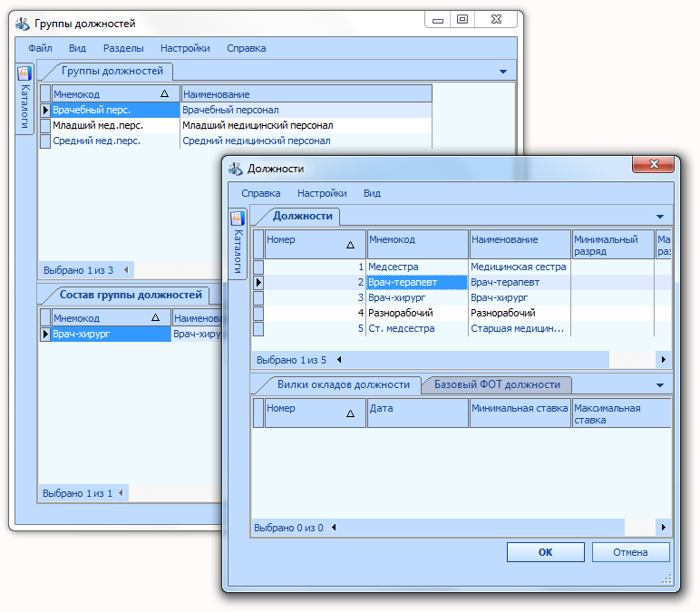Switch to Вилки окладов должности tab

click(344, 384)
